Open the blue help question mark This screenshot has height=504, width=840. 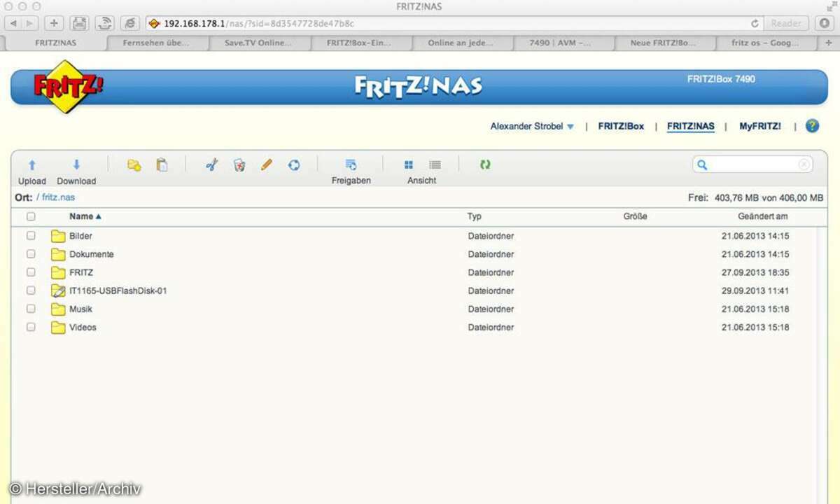812,126
